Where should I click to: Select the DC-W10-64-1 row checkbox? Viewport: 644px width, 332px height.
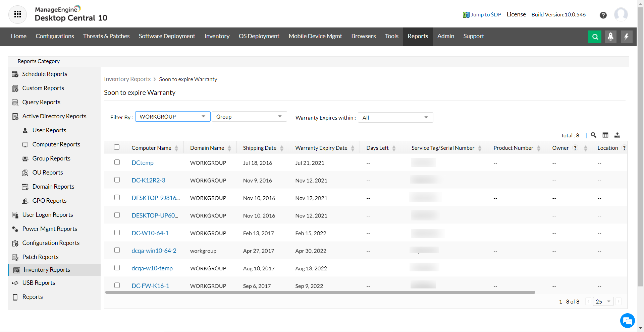[x=117, y=233]
